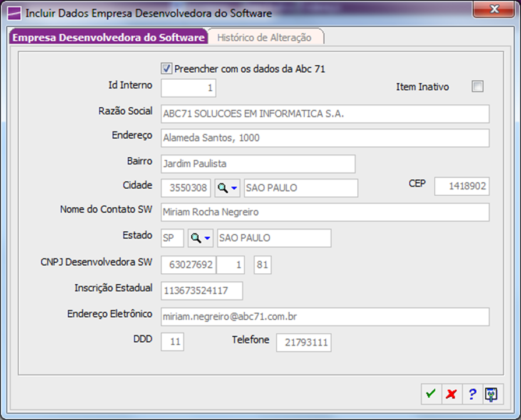This screenshot has height=420, width=521.
Task: Click the 'Nome do Contato SW' label
Action: coord(106,209)
